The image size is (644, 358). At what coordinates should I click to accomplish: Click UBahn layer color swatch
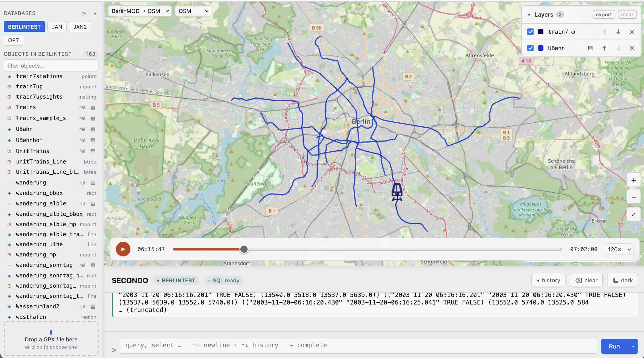(x=540, y=48)
